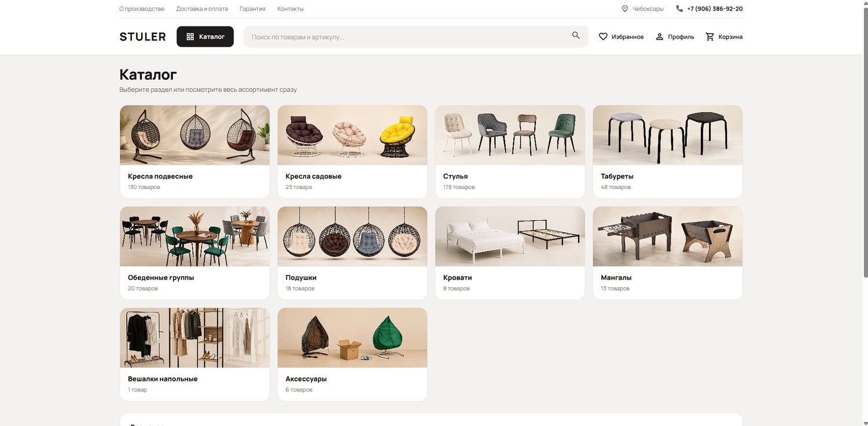This screenshot has width=868, height=426.
Task: Click the Вешалки напольные title text
Action: 163,379
